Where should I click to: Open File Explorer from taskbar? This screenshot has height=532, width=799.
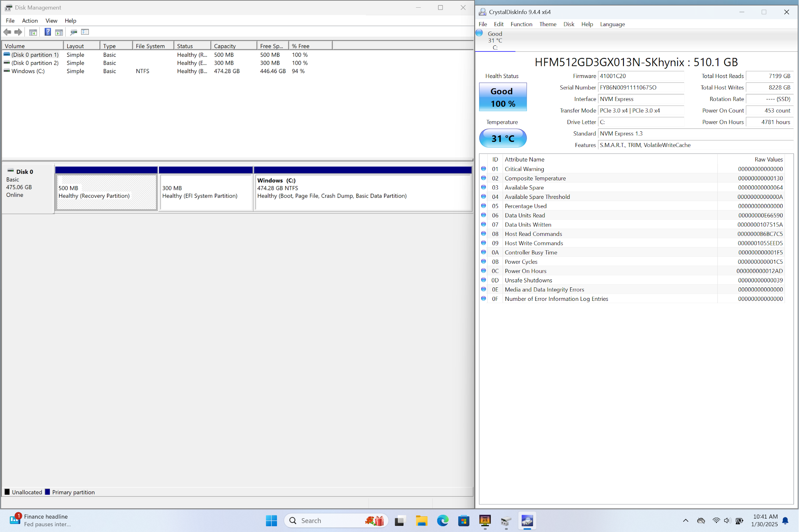421,521
